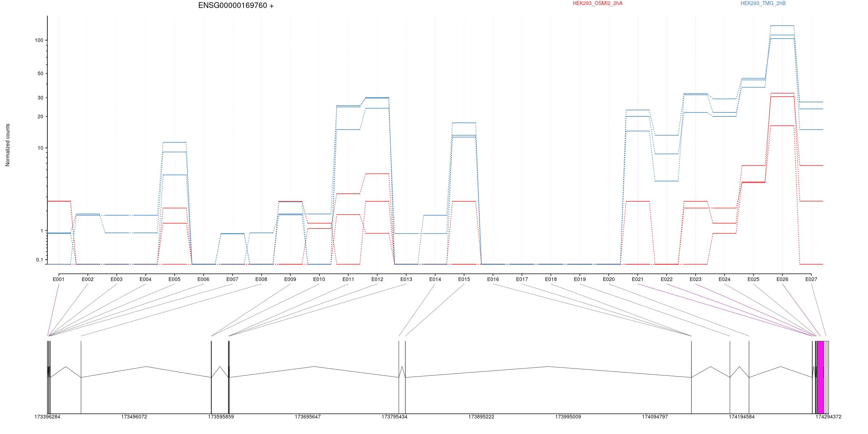Click exon label E021
Image resolution: width=868 pixels, height=434 pixels.
[x=638, y=279]
